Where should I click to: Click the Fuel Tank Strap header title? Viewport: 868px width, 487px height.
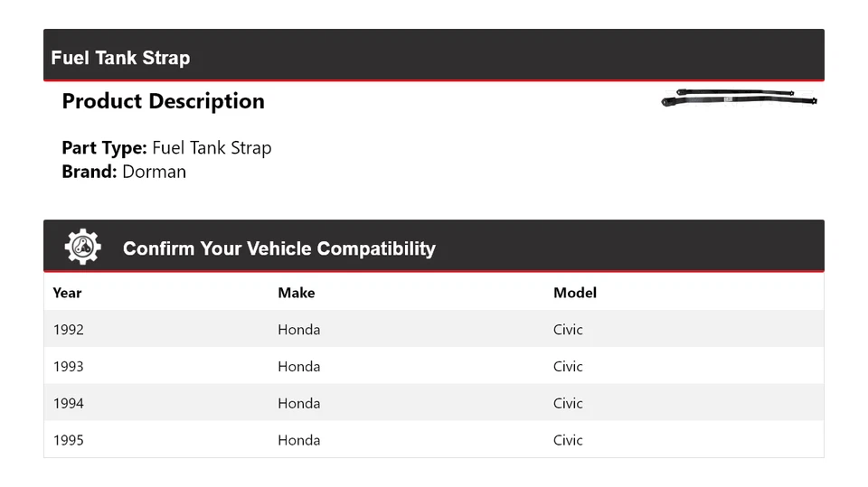pyautogui.click(x=120, y=58)
